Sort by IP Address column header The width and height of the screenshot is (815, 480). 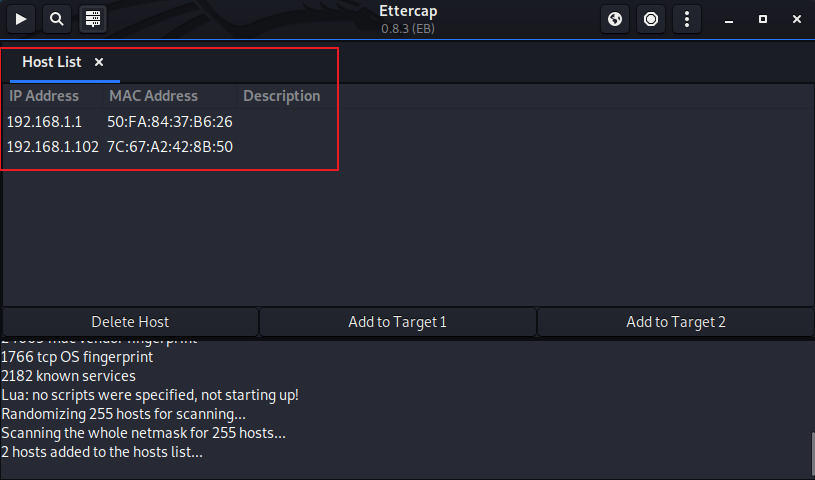52,96
